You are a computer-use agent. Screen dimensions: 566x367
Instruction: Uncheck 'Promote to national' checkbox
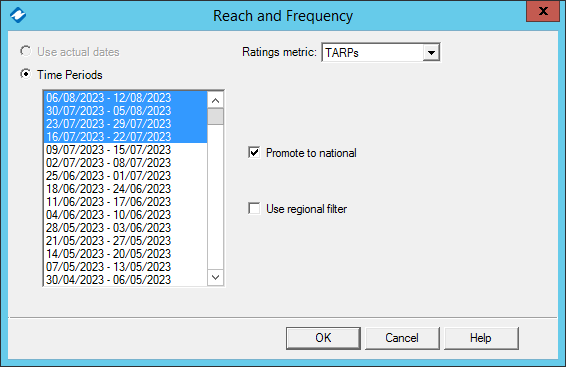[254, 153]
